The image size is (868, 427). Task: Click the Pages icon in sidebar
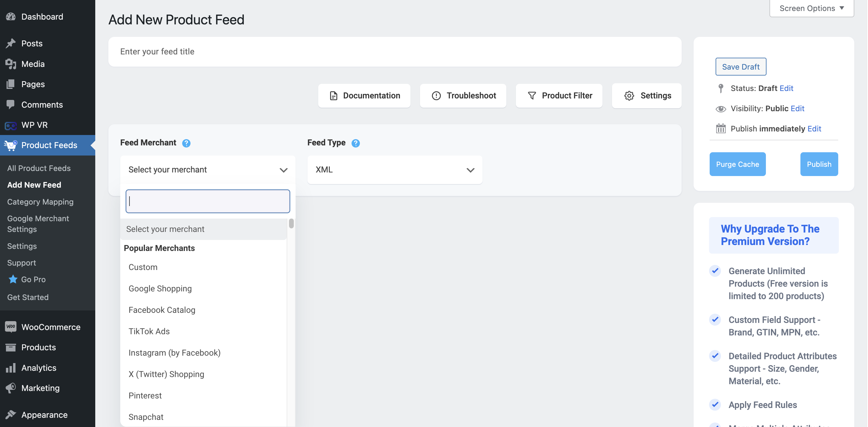[11, 84]
